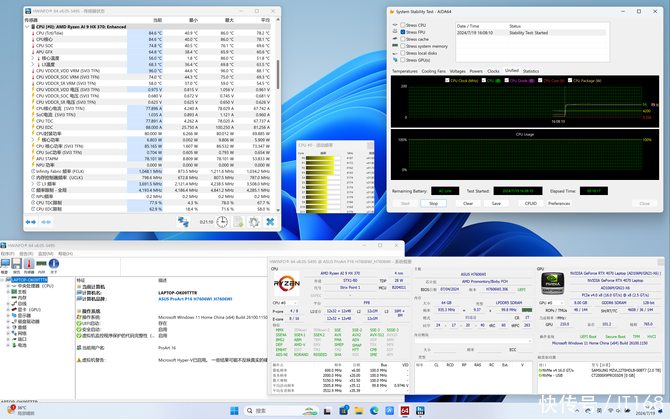Open sensor settings gear icon in toolbar

point(254,222)
